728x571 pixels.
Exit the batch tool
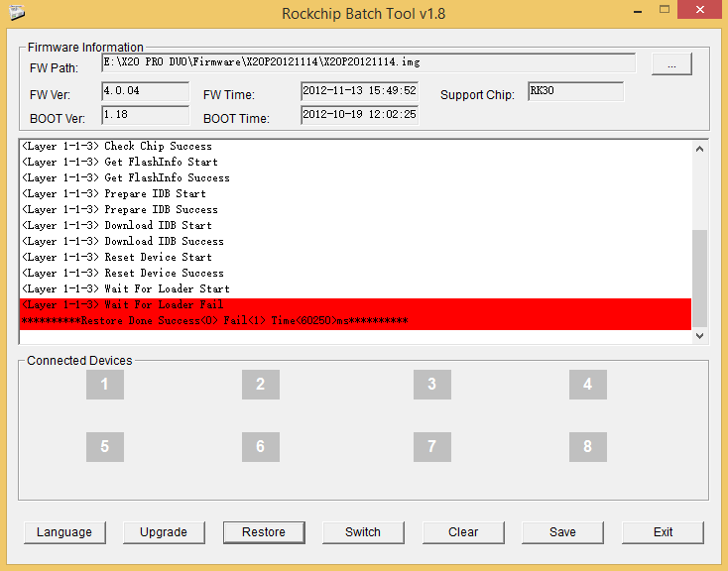(x=663, y=532)
